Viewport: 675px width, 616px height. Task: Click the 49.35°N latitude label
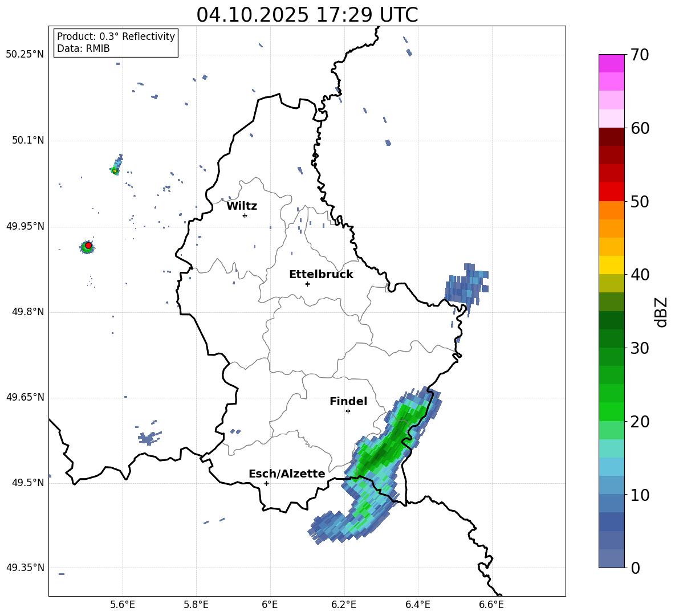click(x=25, y=568)
